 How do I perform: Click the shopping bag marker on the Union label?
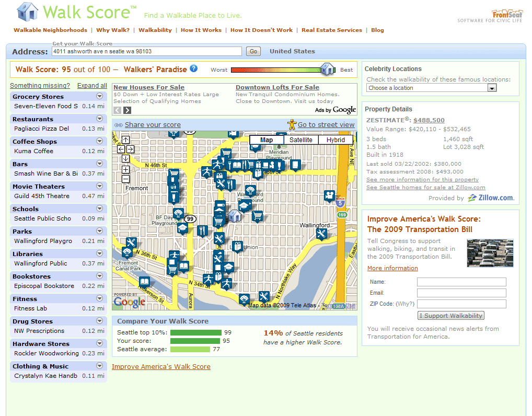click(x=237, y=246)
